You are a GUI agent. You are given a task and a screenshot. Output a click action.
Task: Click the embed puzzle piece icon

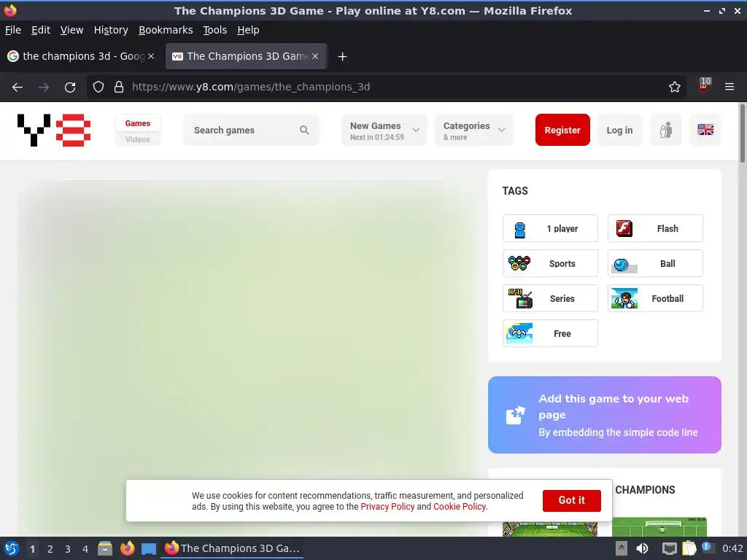[516, 415]
